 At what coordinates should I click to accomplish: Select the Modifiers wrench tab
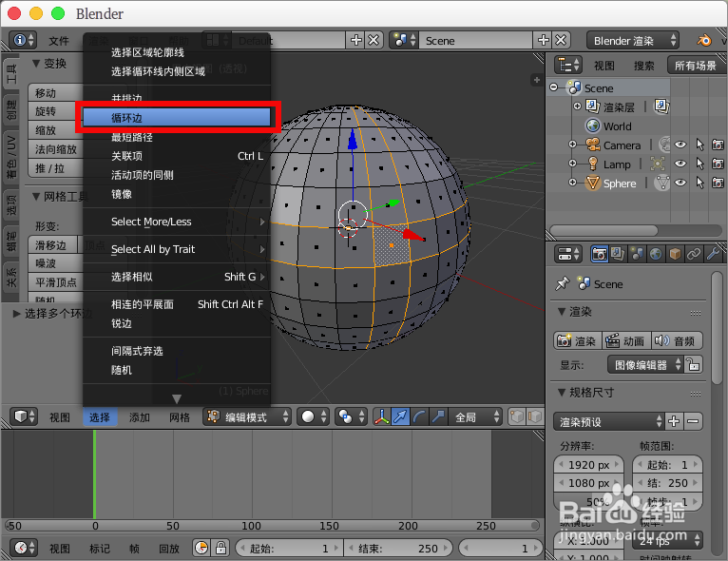coord(713,254)
